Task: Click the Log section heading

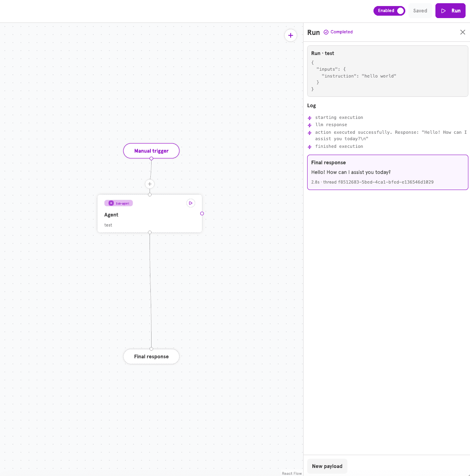Action: 312,106
